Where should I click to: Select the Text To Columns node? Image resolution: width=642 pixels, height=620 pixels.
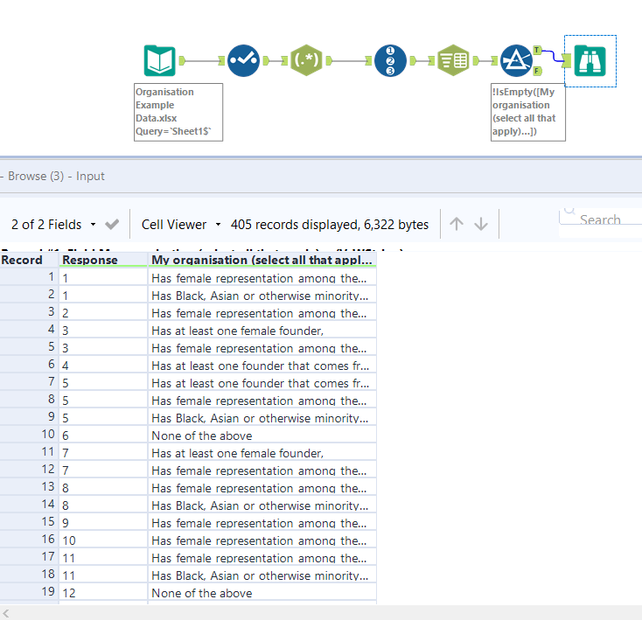[x=453, y=61]
